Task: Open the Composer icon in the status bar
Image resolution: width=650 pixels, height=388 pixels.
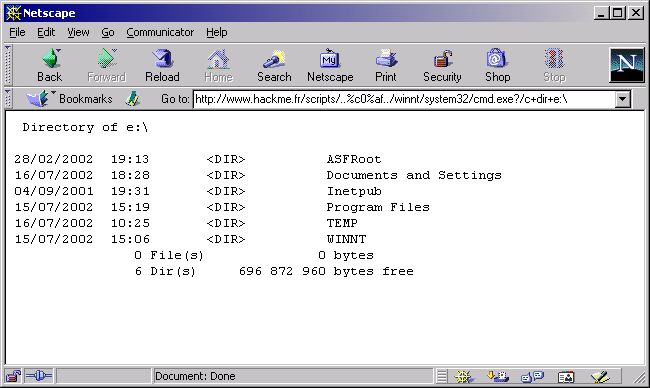Action: coord(600,376)
